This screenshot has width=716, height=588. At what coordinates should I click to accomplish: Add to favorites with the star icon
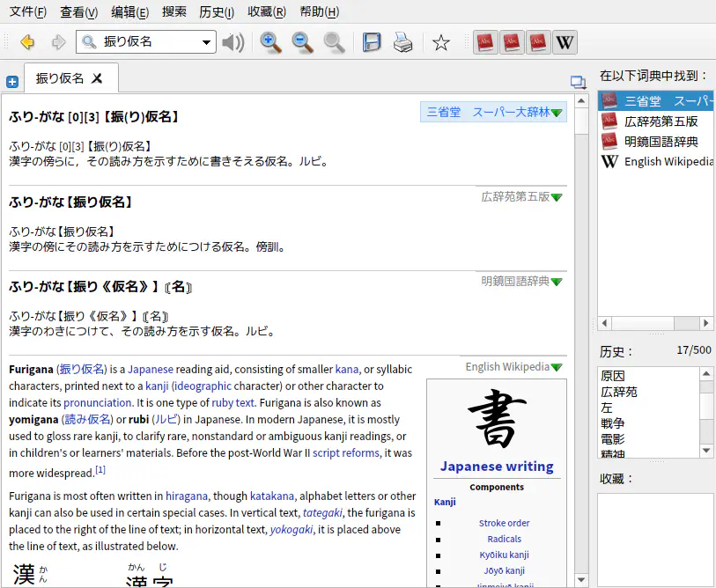[441, 42]
